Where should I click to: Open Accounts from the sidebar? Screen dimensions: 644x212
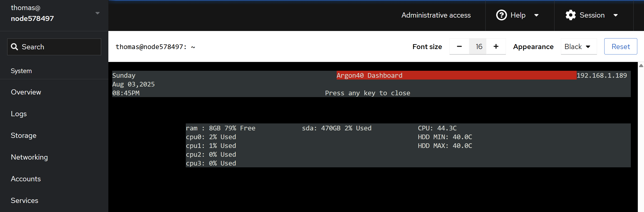click(26, 179)
